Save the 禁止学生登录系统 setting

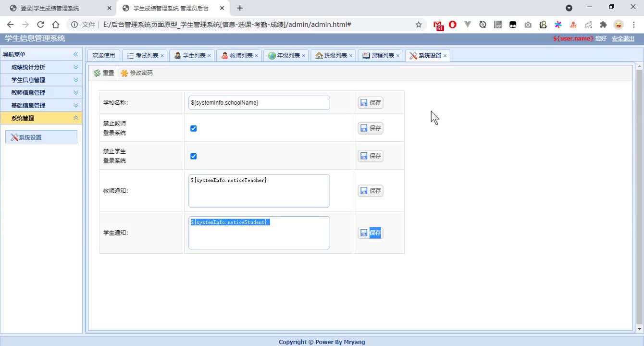[x=371, y=156]
